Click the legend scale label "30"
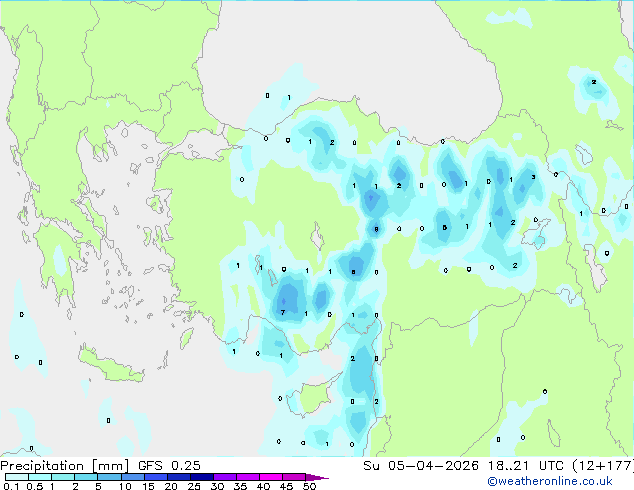 point(217,486)
